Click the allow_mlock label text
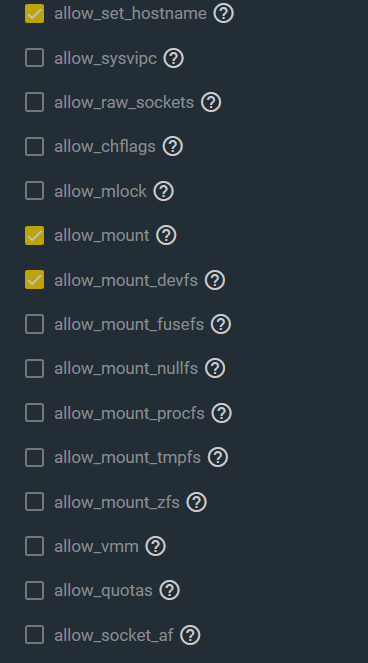 coord(100,192)
